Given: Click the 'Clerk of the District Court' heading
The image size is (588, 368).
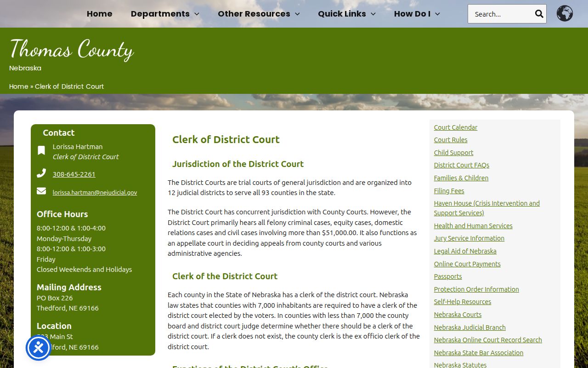Looking at the screenshot, I should point(225,276).
